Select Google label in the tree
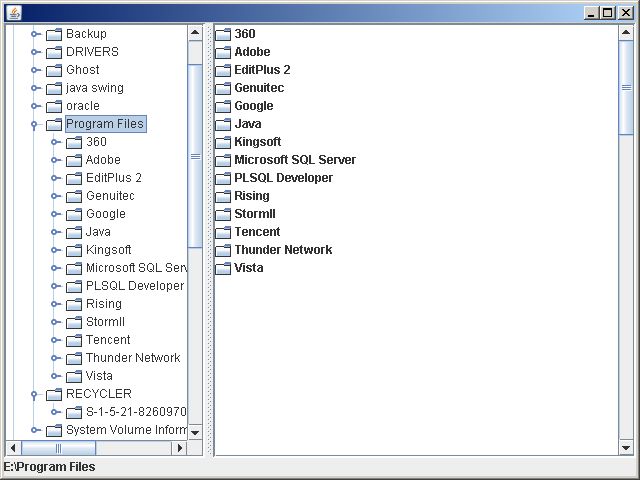The image size is (640, 480). (x=106, y=214)
